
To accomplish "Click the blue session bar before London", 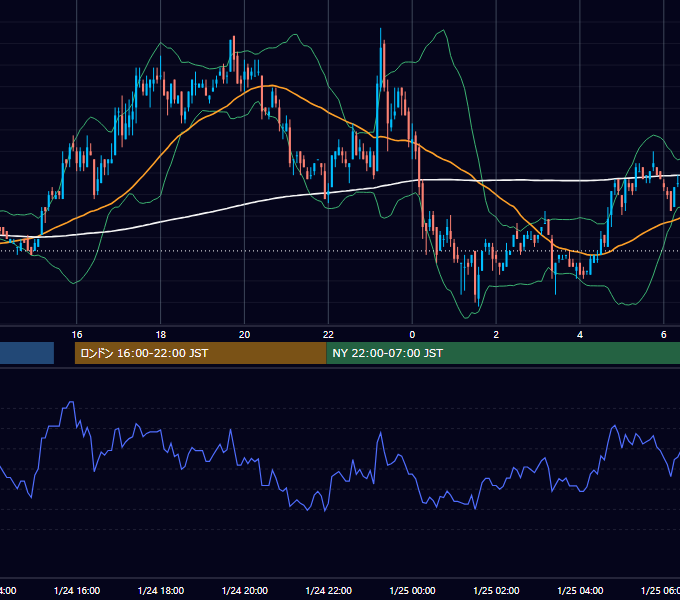I will coord(27,353).
